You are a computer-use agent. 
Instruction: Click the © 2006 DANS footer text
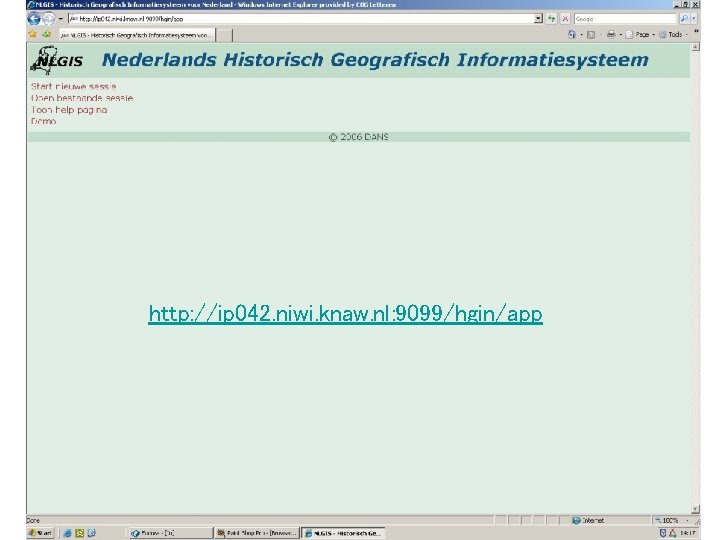(359, 137)
